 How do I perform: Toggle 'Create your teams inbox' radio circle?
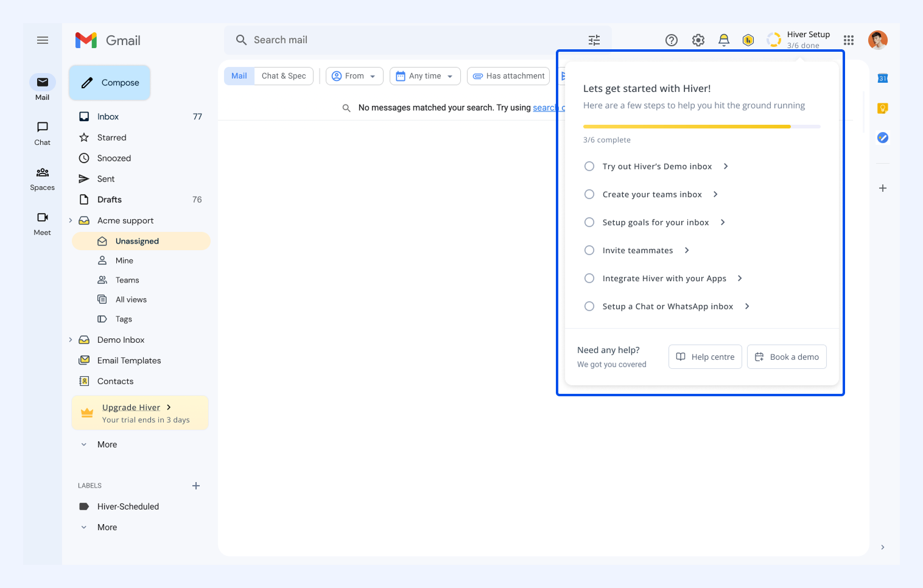click(589, 194)
